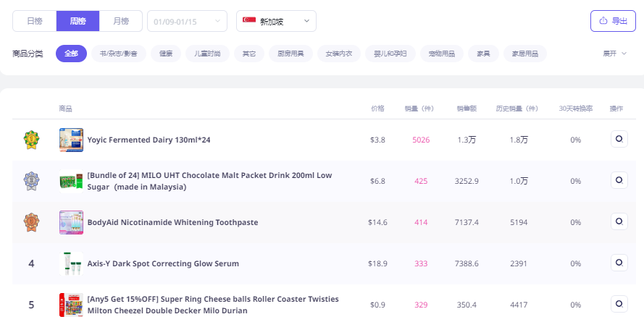Viewport: 644px width, 322px height.
Task: Open search icon for Axis-Y Serum row
Action: point(619,263)
